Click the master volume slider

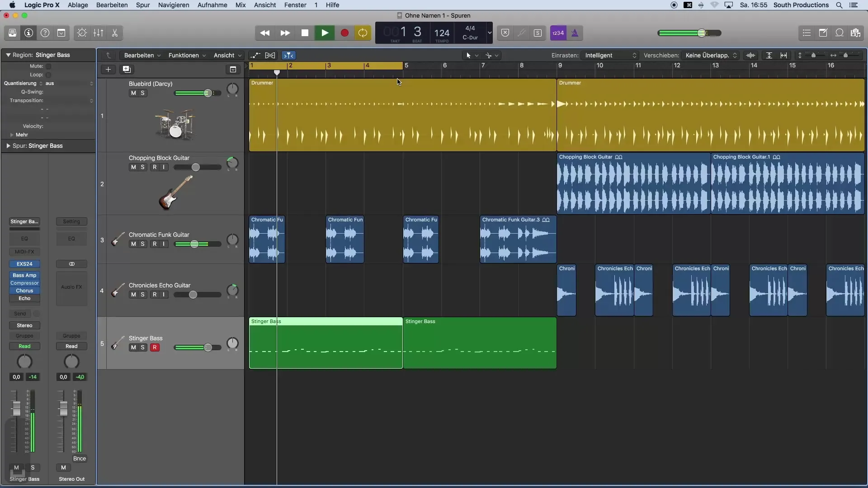coord(689,33)
